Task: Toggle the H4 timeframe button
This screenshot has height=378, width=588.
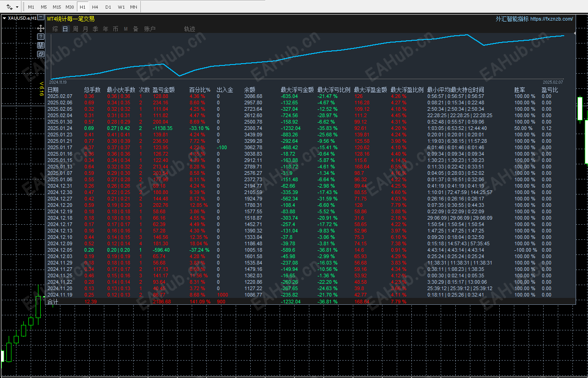Action: point(95,7)
